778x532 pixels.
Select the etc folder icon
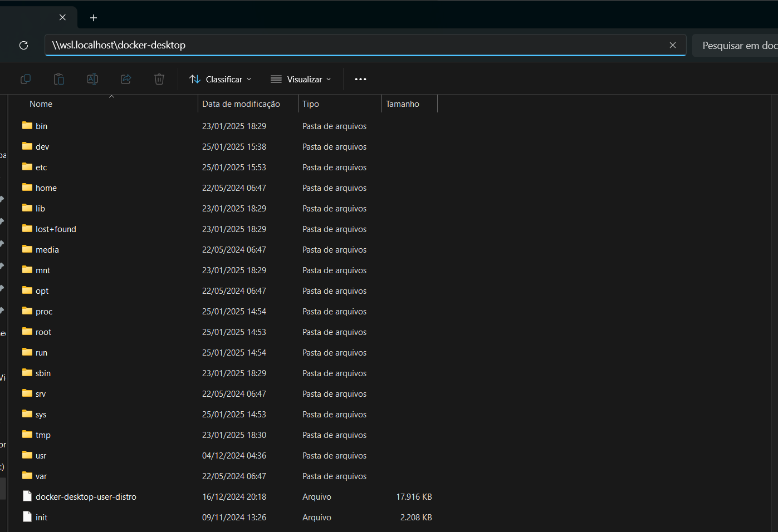(27, 167)
